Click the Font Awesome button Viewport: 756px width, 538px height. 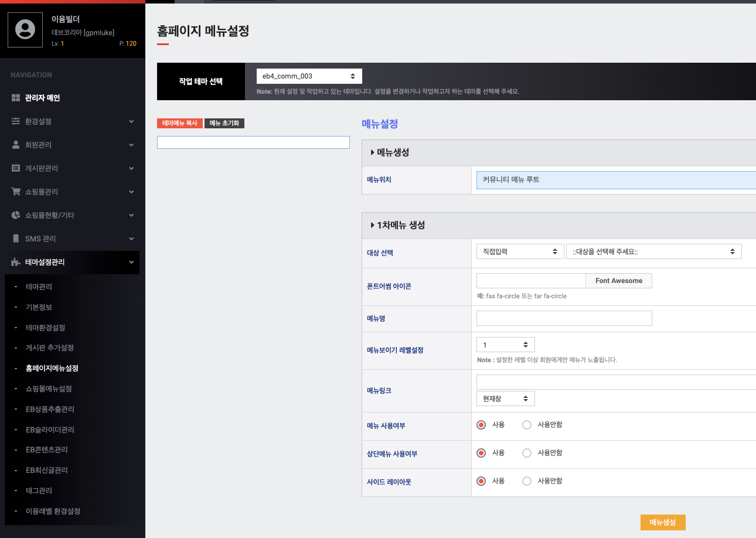pos(619,281)
